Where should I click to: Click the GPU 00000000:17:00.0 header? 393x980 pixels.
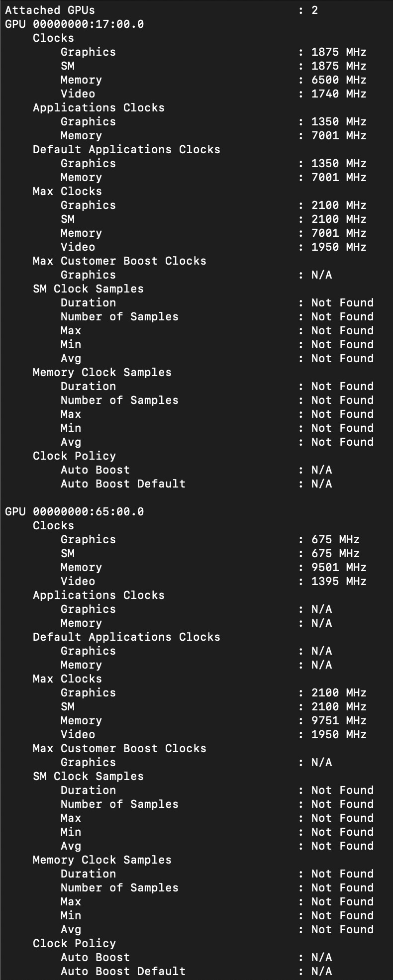click(x=75, y=24)
